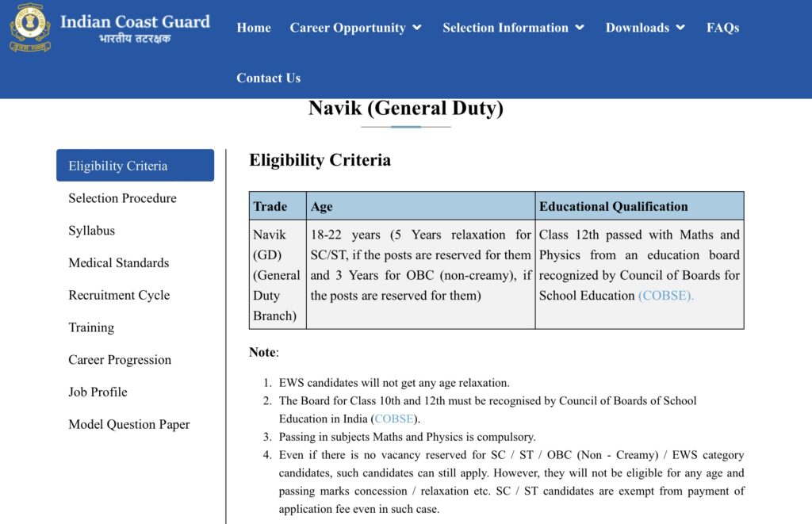Switch to the Training section
This screenshot has width=812, height=524.
[x=91, y=327]
